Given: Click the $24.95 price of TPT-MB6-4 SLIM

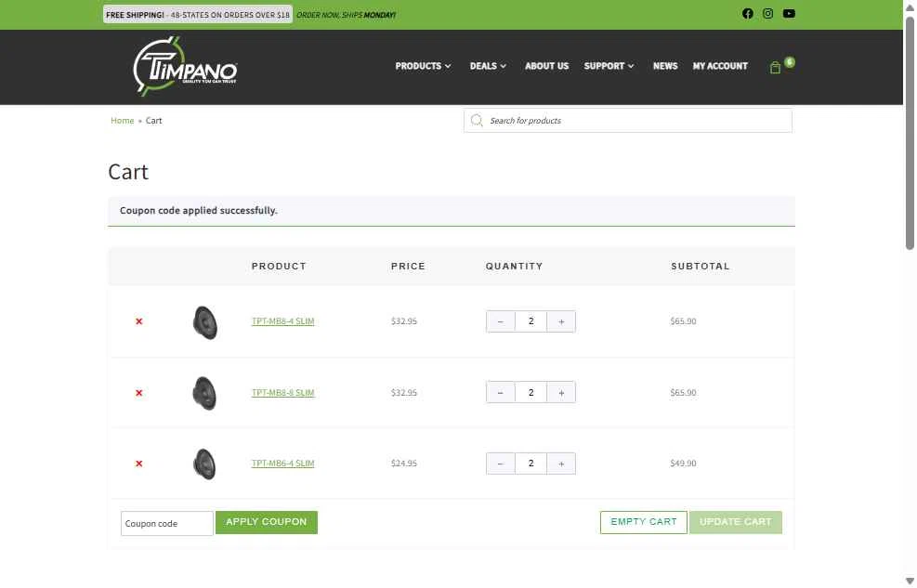Looking at the screenshot, I should [404, 464].
